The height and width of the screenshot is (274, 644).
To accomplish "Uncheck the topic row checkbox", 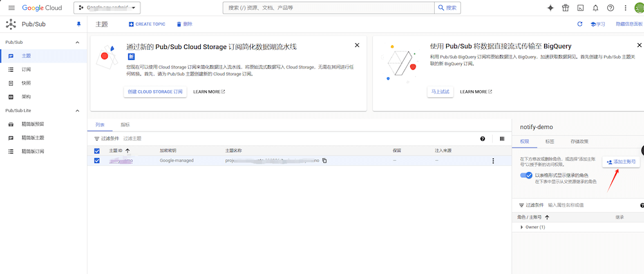I will click(97, 161).
